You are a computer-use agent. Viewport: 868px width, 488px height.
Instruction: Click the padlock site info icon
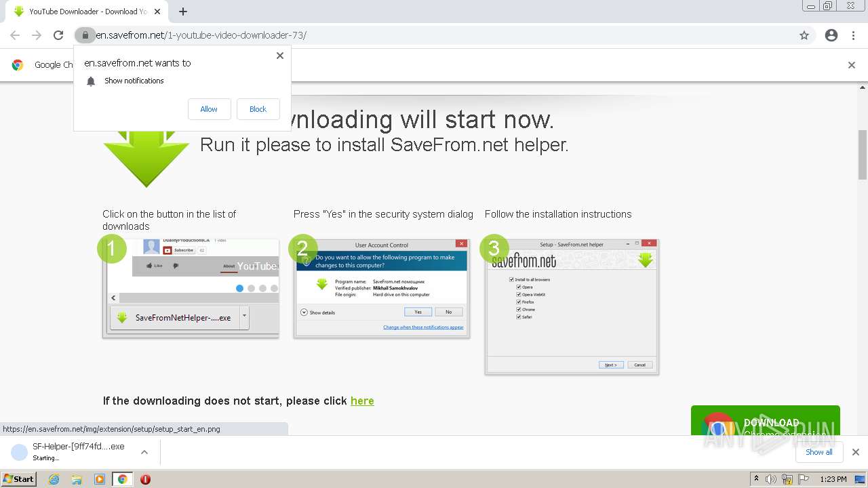85,35
